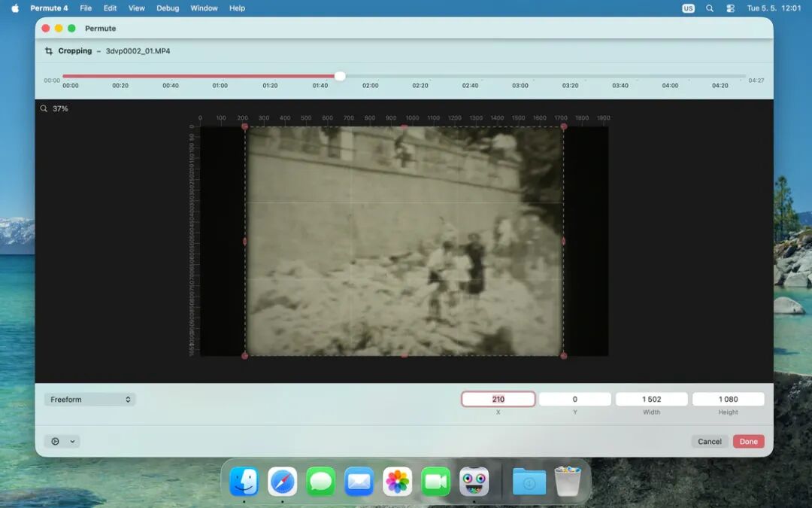Click the top-left crop corner handle
The image size is (812, 508).
click(x=245, y=126)
